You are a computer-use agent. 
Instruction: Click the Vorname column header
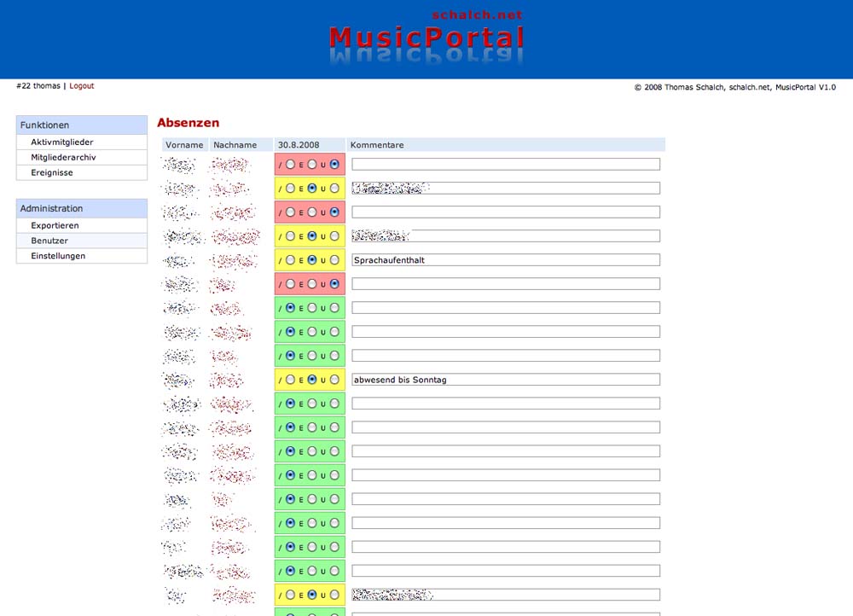pos(184,145)
